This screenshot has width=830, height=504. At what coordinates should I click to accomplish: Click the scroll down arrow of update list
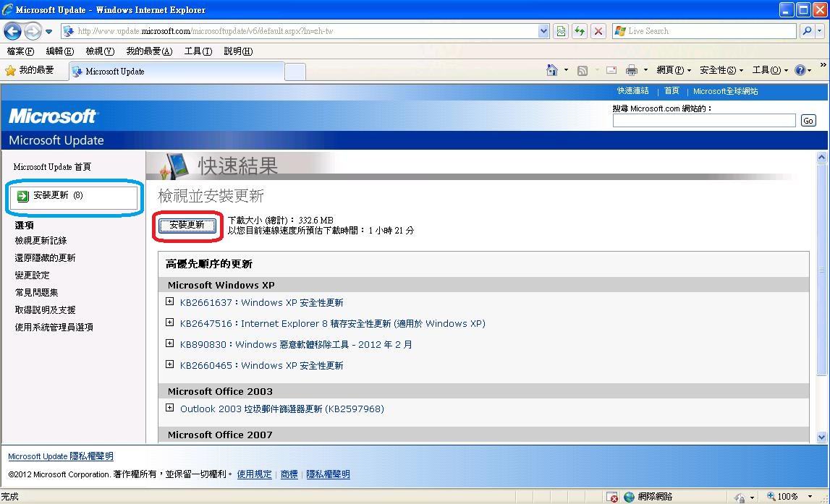point(821,437)
